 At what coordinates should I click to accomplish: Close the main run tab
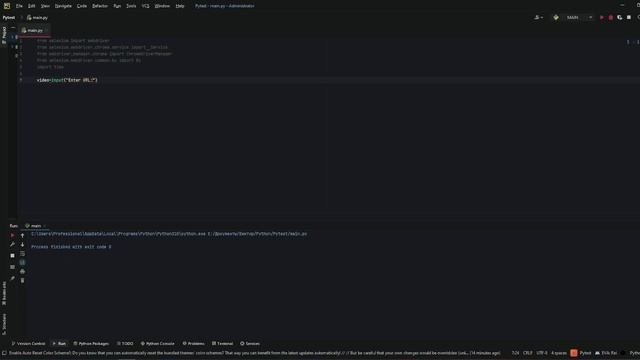pos(44,226)
